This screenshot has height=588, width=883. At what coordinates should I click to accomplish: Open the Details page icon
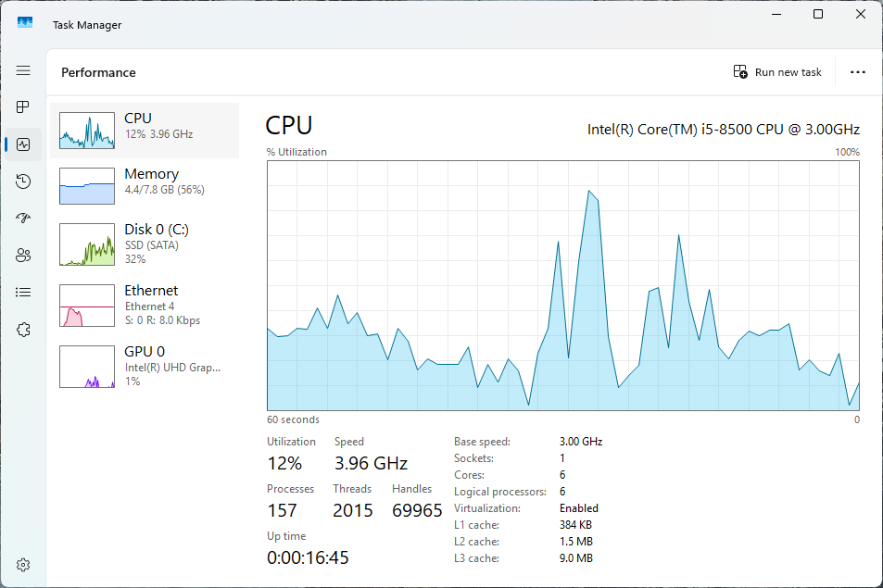click(23, 293)
